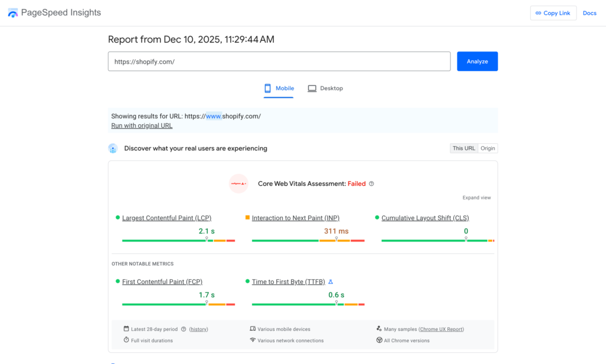Click the help icon next to Failed
Screen dimensions: 606x364
click(x=372, y=184)
